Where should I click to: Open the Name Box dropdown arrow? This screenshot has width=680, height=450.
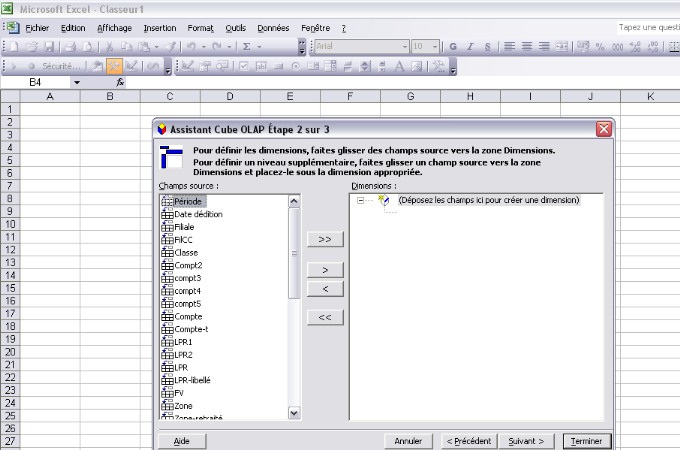pos(77,82)
